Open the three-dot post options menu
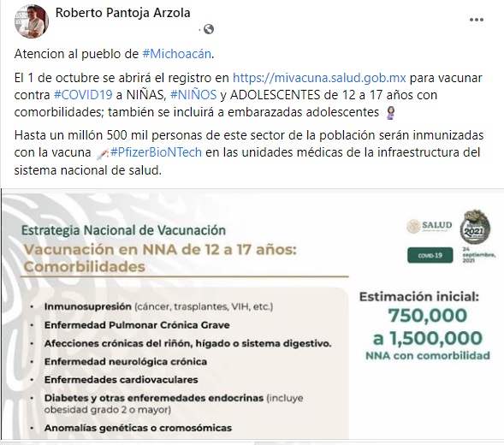 pos(477,20)
